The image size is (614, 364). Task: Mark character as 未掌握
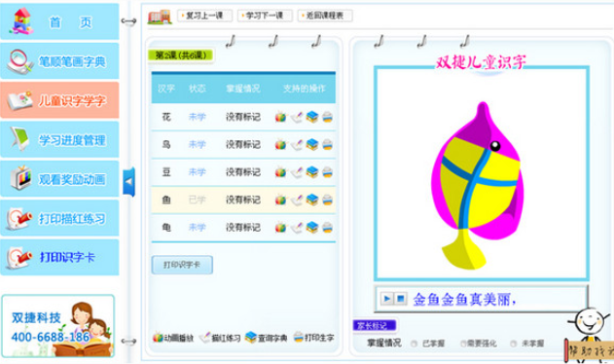tap(514, 344)
